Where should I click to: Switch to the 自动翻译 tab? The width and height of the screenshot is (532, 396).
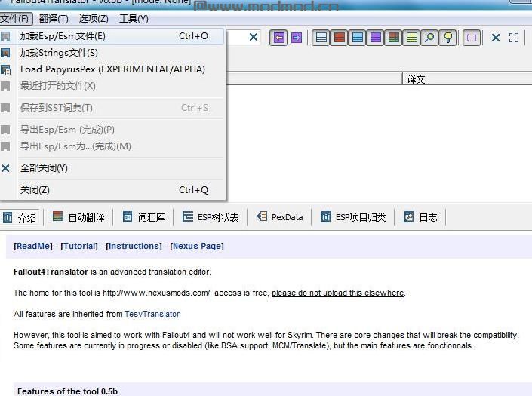[78, 217]
